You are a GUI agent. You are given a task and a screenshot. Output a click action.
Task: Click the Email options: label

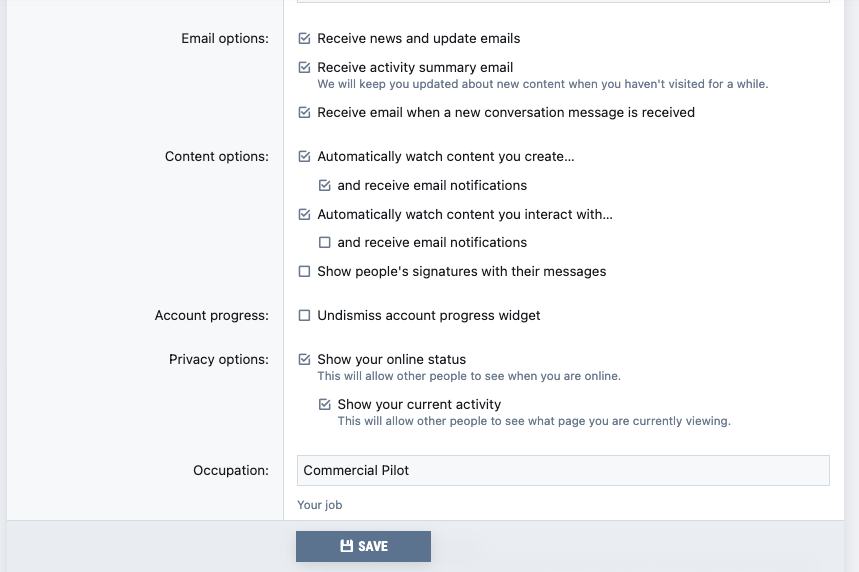pyautogui.click(x=225, y=38)
